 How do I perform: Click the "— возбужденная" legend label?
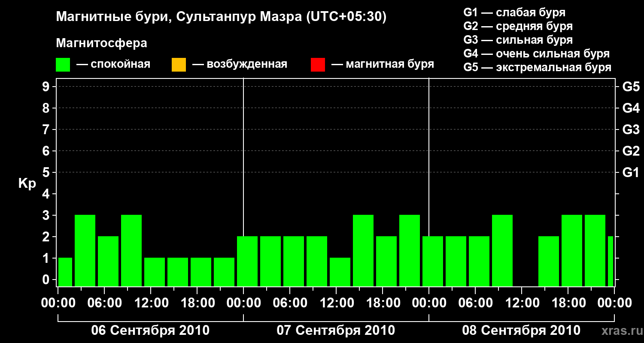click(x=240, y=65)
